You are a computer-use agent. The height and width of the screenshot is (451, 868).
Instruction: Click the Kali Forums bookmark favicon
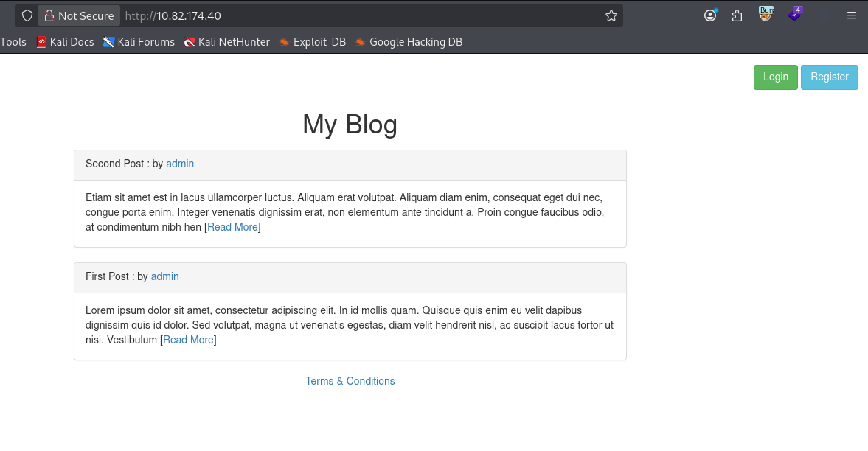click(109, 42)
